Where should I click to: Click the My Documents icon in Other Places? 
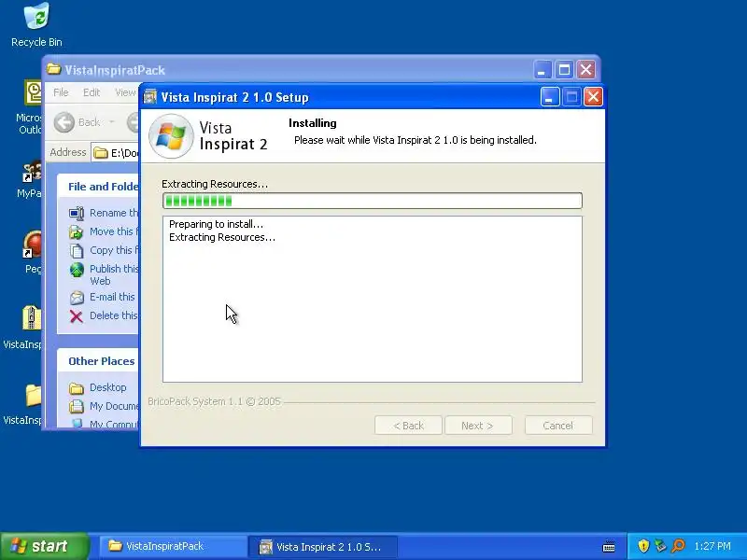click(x=77, y=406)
